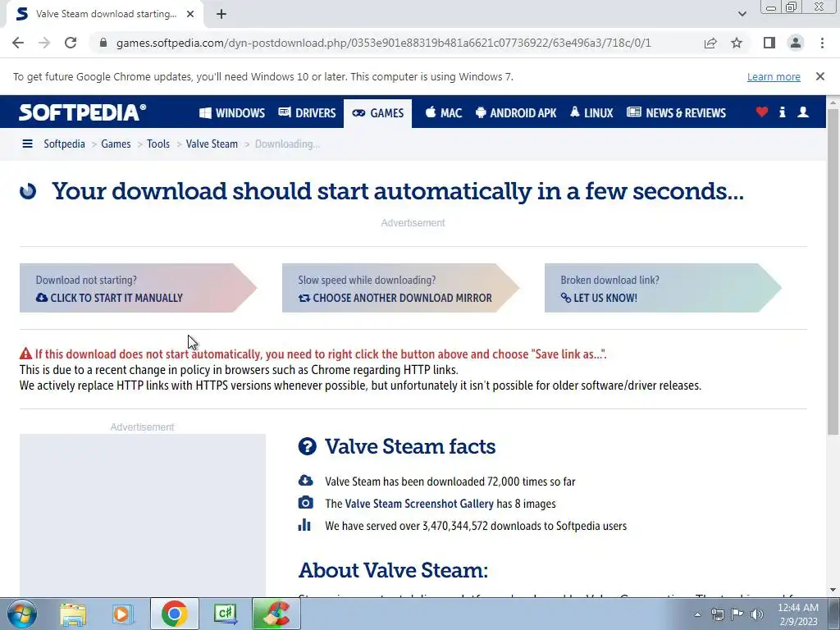The image size is (840, 630).
Task: Click the Softpedia logo
Action: point(82,112)
